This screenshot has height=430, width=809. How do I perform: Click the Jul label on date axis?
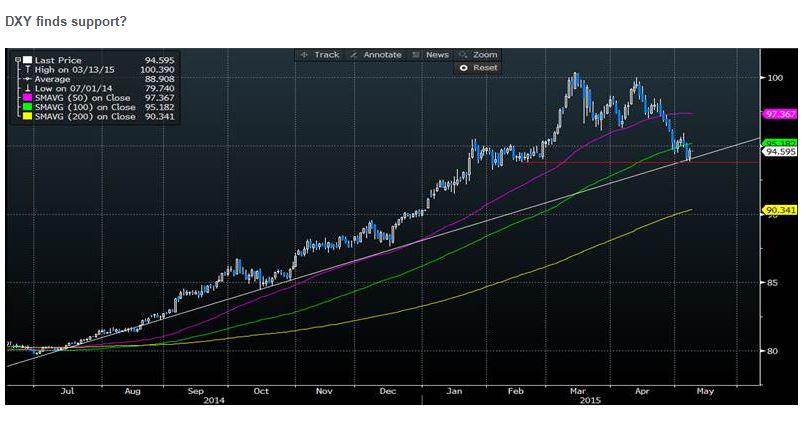[68, 391]
